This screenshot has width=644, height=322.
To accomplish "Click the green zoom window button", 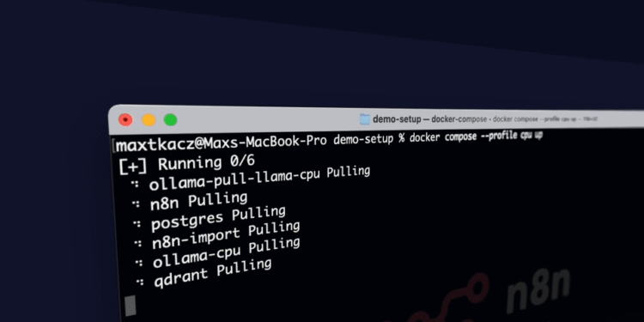I will 171,120.
